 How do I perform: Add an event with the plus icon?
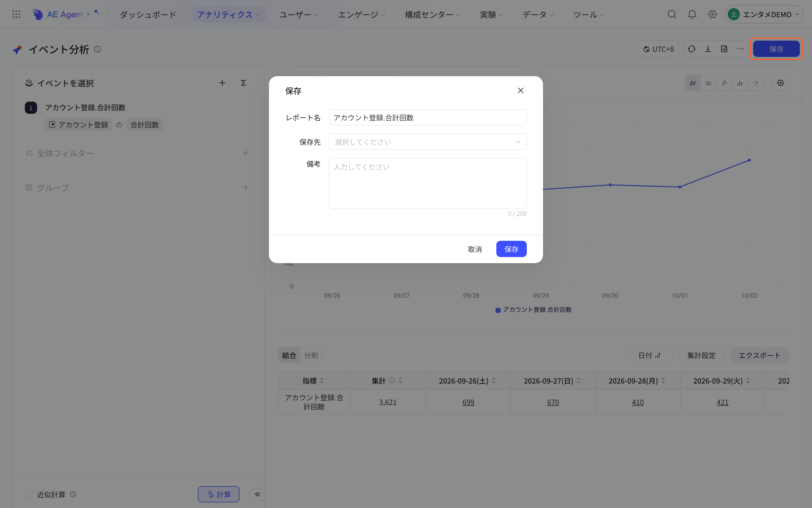(222, 83)
